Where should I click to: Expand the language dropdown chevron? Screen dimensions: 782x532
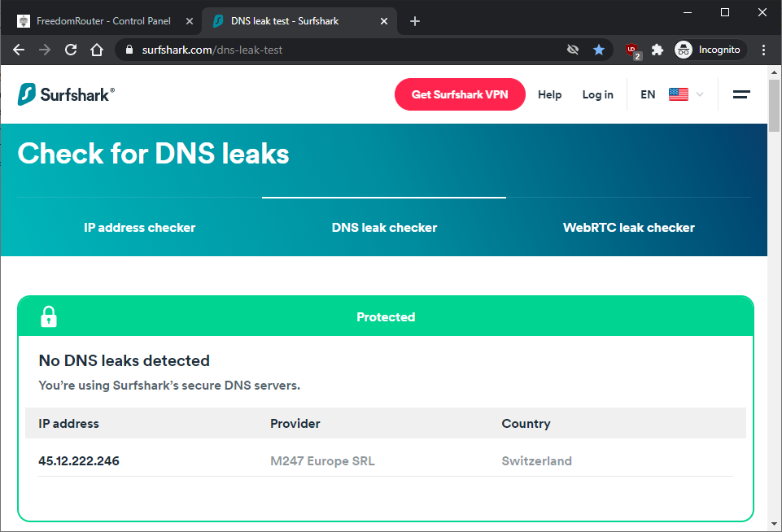click(x=700, y=94)
